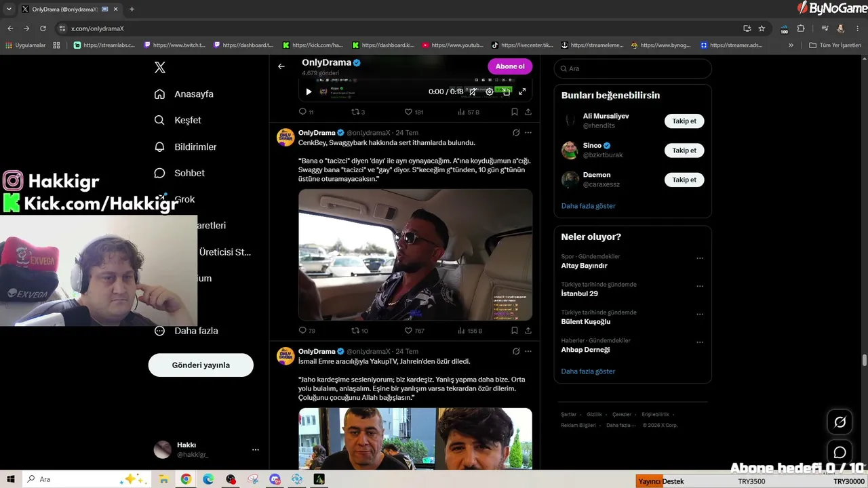Like the post with 181 likes

tap(414, 112)
